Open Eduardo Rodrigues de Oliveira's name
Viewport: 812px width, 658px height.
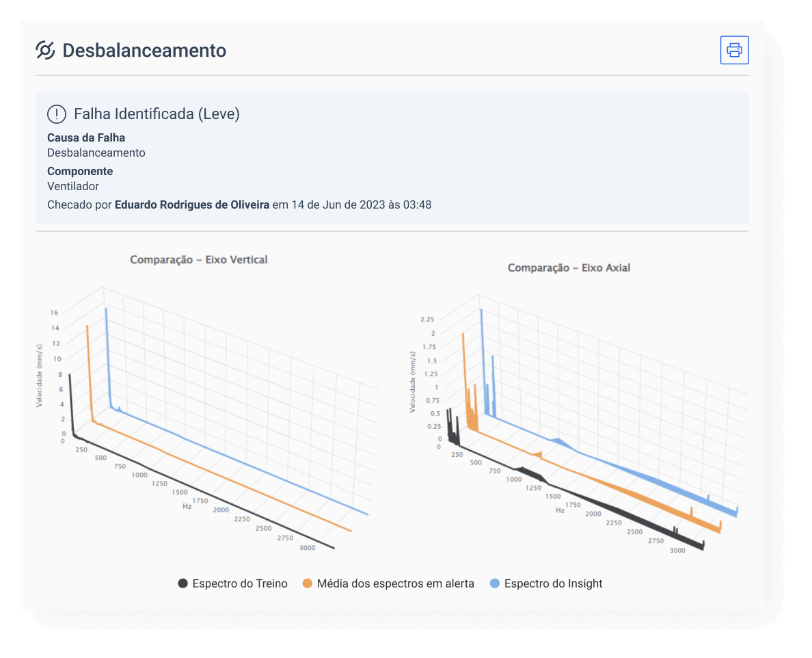192,205
